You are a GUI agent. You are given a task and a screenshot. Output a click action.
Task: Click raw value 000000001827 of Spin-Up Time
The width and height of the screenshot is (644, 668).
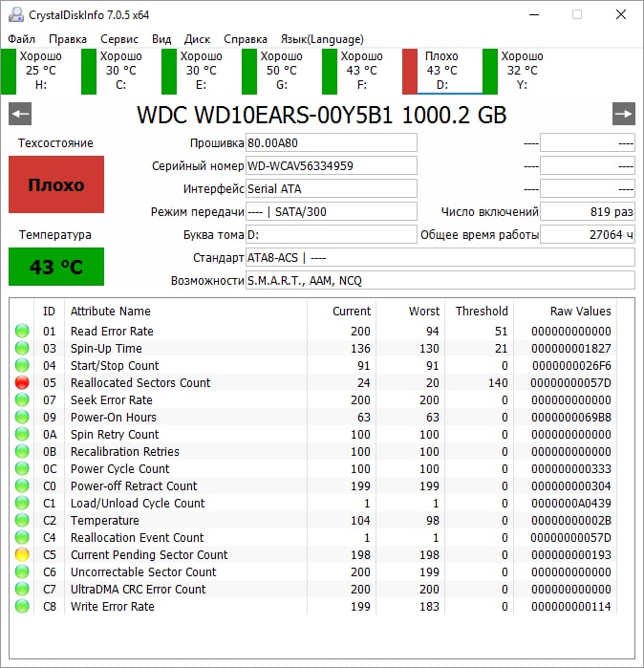pyautogui.click(x=571, y=348)
